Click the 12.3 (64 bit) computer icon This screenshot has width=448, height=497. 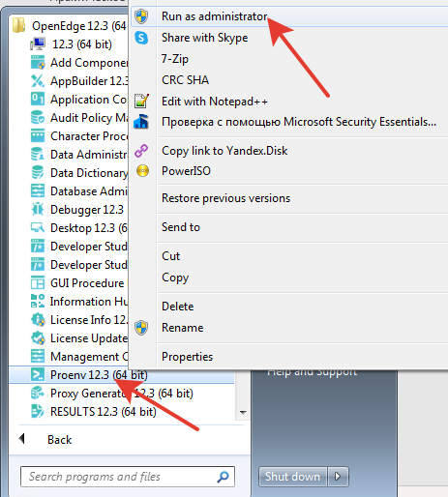coord(38,44)
